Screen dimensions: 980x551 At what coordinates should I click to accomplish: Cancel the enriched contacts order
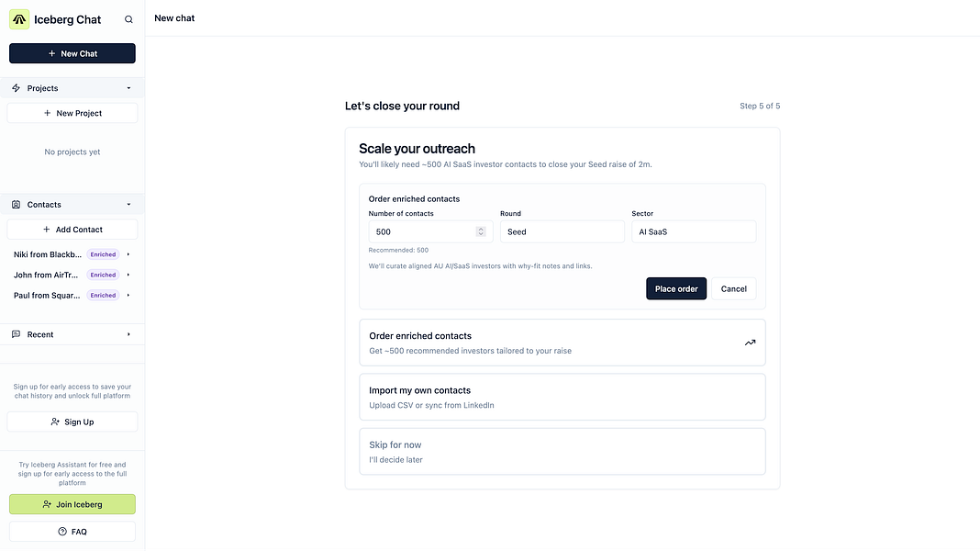(733, 288)
